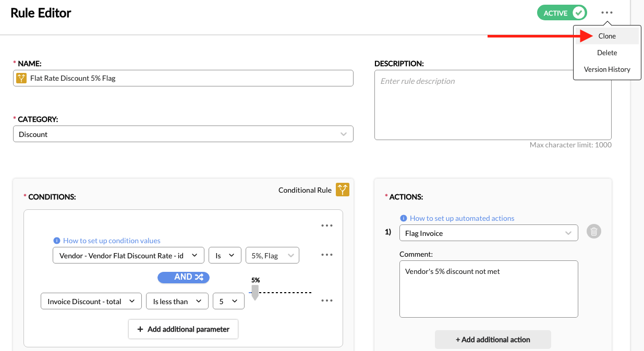Switch the AND logical operator toggle
The width and height of the screenshot is (644, 351).
184,277
